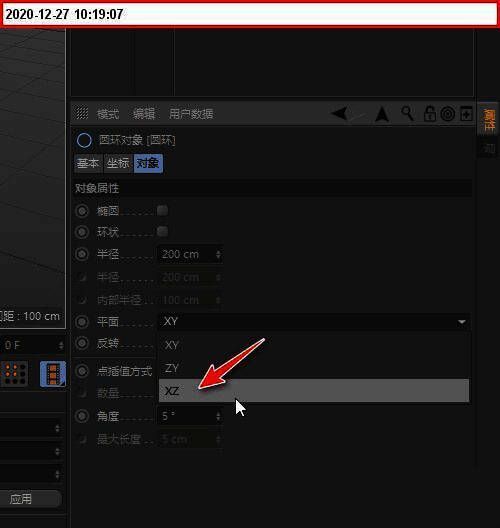Screen dimensions: 500x528
Task: Click the 对象属性 section header
Action: [273, 188]
